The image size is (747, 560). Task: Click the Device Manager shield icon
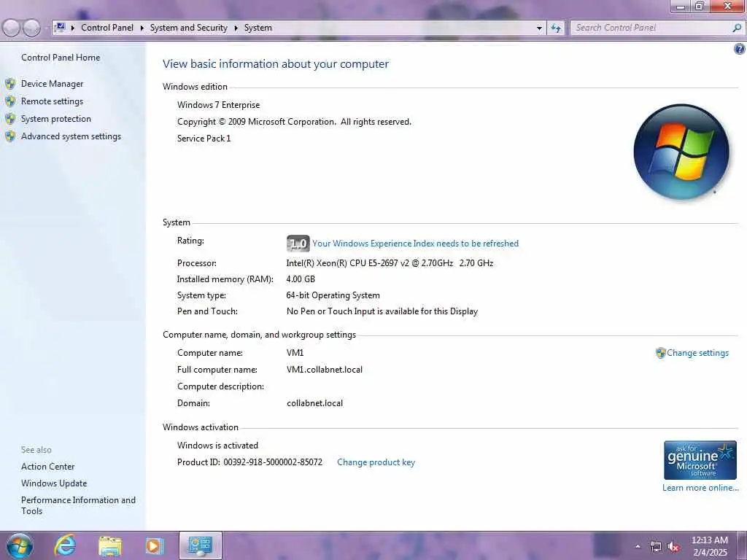10,85
